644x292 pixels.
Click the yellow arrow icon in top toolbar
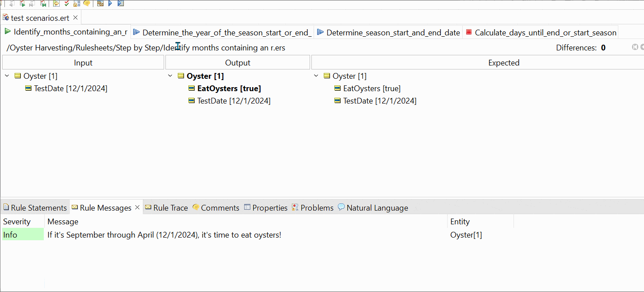click(x=56, y=4)
